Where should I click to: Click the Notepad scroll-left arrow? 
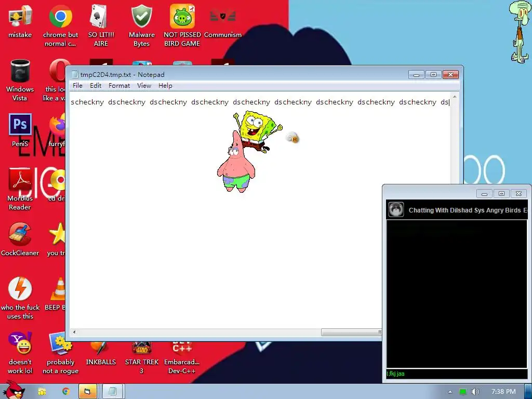74,332
